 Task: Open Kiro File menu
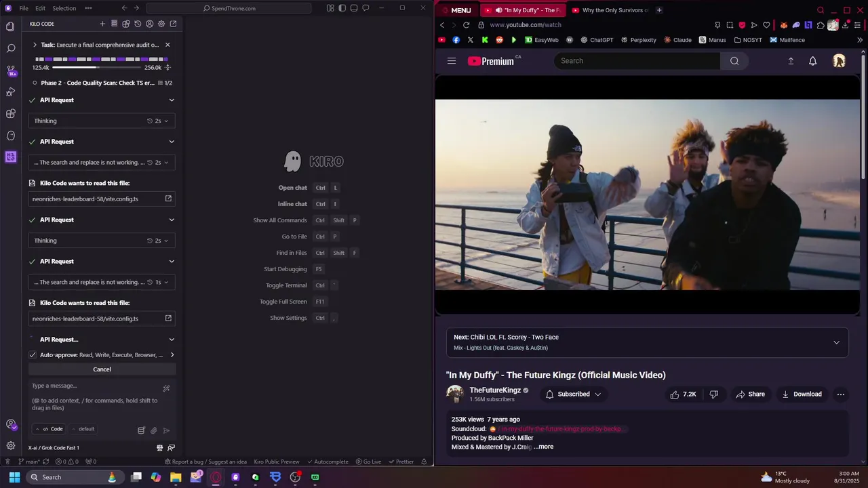(24, 8)
